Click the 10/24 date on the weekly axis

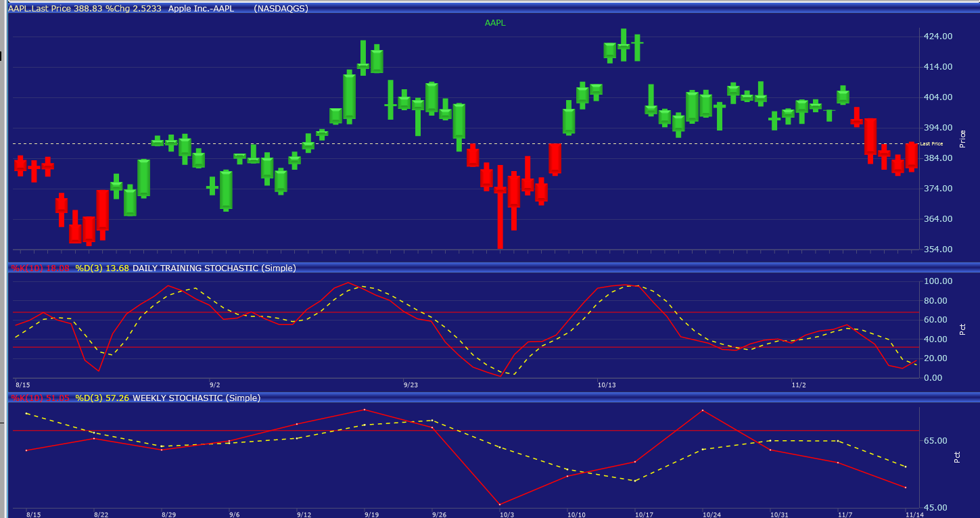pos(711,515)
